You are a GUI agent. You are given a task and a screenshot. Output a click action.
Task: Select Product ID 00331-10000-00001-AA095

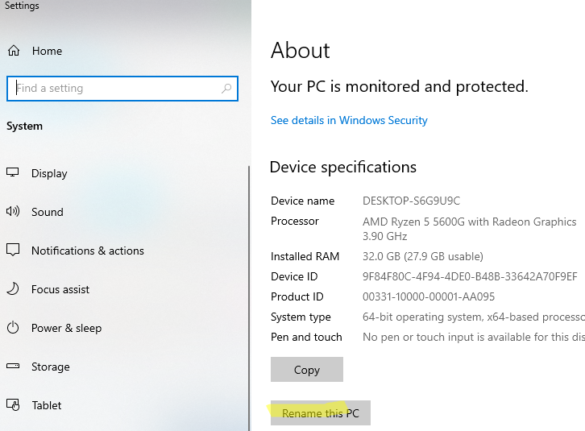click(x=429, y=297)
